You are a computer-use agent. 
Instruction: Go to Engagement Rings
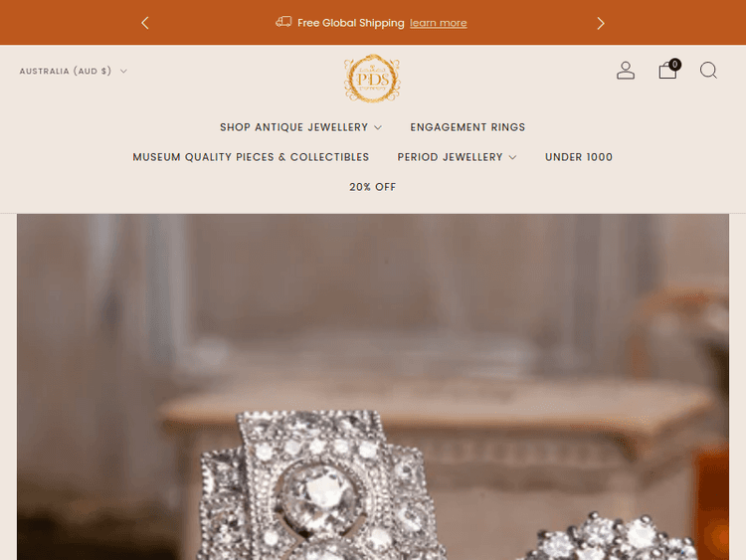pos(467,127)
